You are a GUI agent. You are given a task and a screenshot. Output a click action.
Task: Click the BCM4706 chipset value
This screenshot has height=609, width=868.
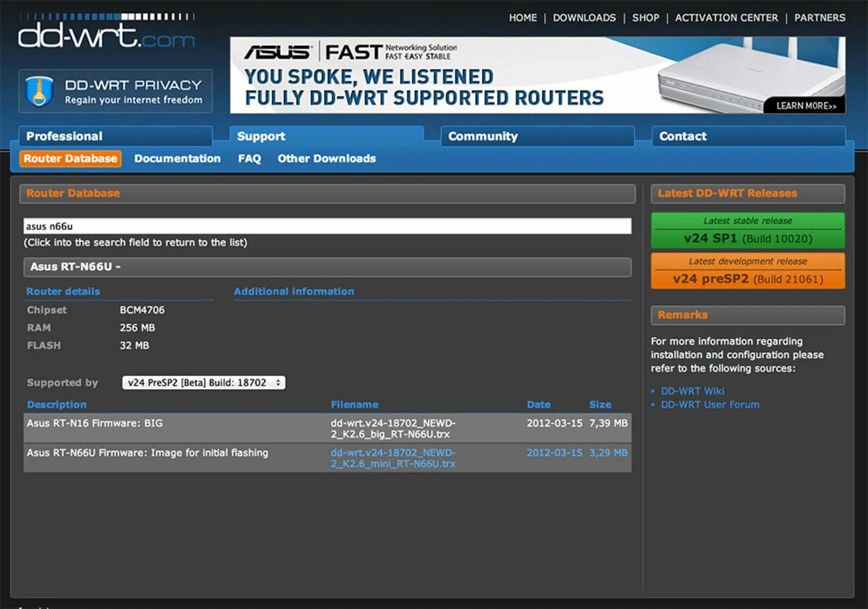click(142, 310)
